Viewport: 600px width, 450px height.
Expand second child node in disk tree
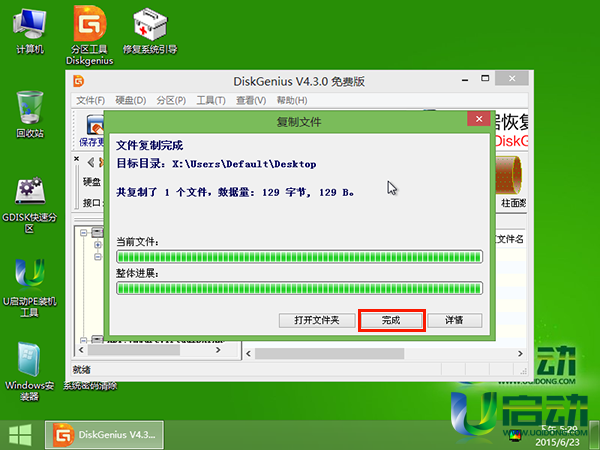(98, 257)
